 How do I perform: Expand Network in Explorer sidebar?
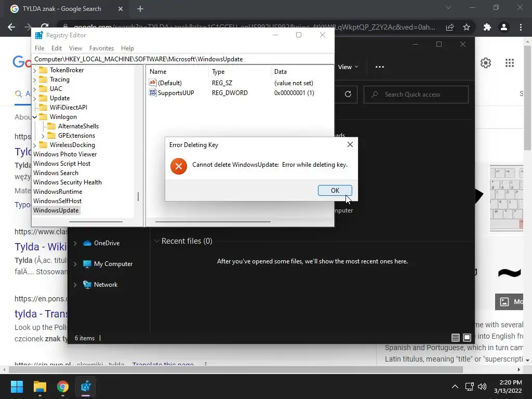(x=75, y=285)
